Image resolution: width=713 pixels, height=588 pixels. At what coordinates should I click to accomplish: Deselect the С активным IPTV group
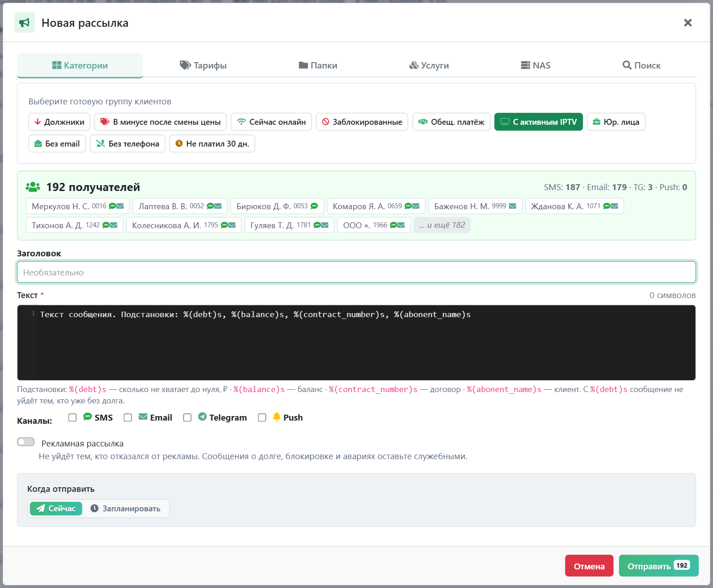click(x=538, y=122)
